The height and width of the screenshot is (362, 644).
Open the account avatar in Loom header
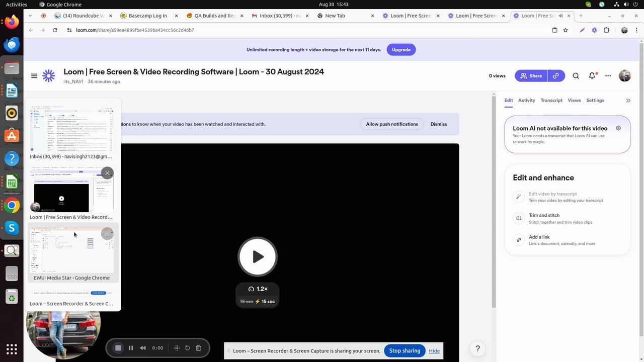[625, 76]
